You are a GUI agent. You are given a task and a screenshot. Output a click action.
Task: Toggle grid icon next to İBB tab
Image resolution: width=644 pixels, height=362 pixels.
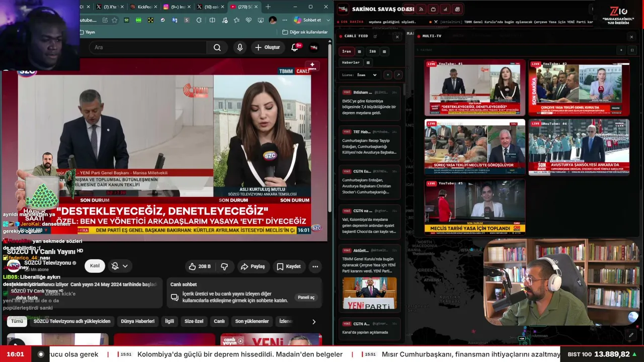point(384,51)
